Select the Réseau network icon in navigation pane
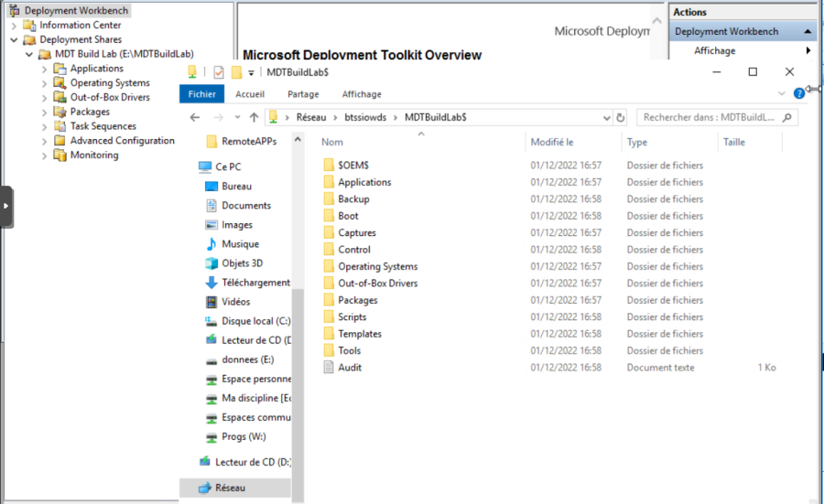 (x=205, y=488)
